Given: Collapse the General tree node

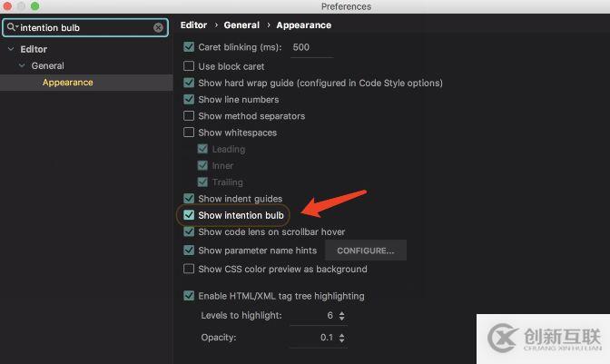Looking at the screenshot, I should point(23,65).
